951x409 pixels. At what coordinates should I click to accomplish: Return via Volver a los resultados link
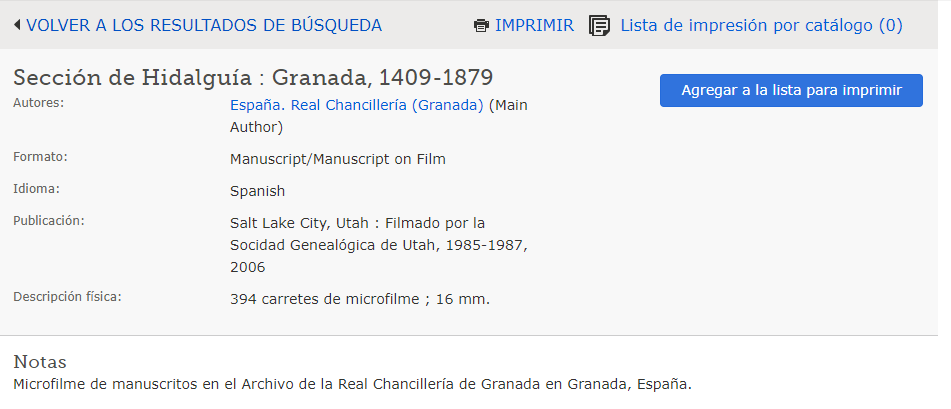point(204,25)
